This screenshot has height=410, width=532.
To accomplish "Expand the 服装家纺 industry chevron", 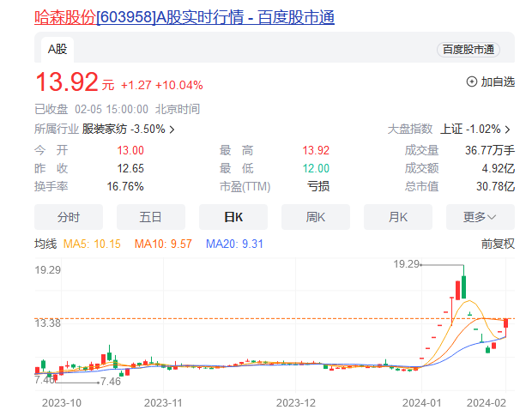I will [x=172, y=130].
